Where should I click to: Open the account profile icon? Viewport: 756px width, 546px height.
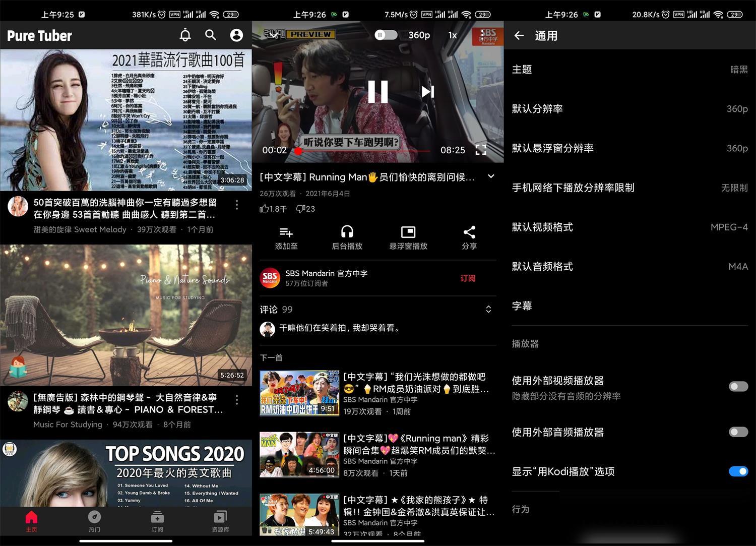(x=236, y=35)
